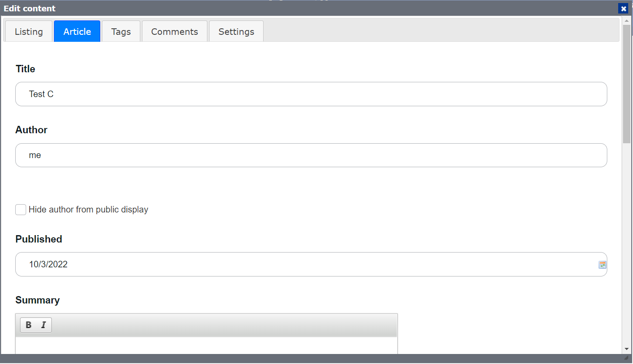Select the Published date field
Viewport: 633px width, 364px height.
tap(311, 264)
